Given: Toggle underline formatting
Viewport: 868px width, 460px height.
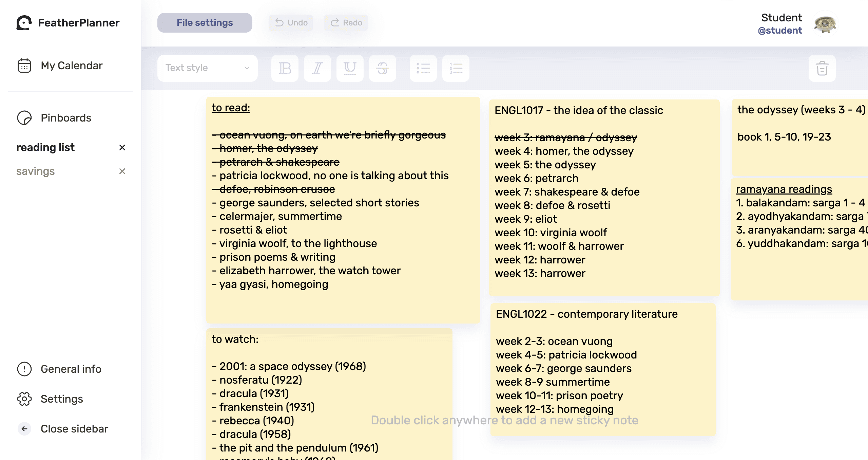Looking at the screenshot, I should click(350, 68).
